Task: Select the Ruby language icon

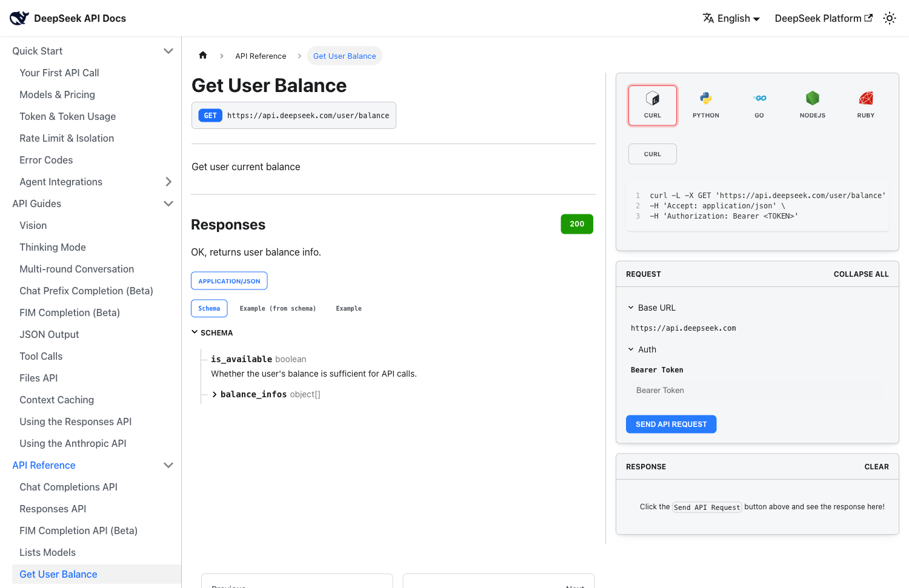Action: pyautogui.click(x=866, y=105)
